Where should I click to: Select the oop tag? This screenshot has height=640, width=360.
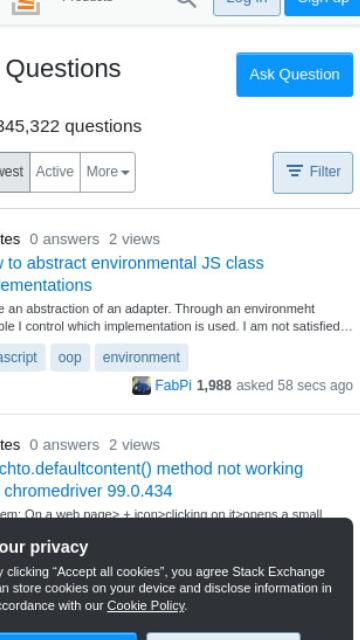(70, 358)
